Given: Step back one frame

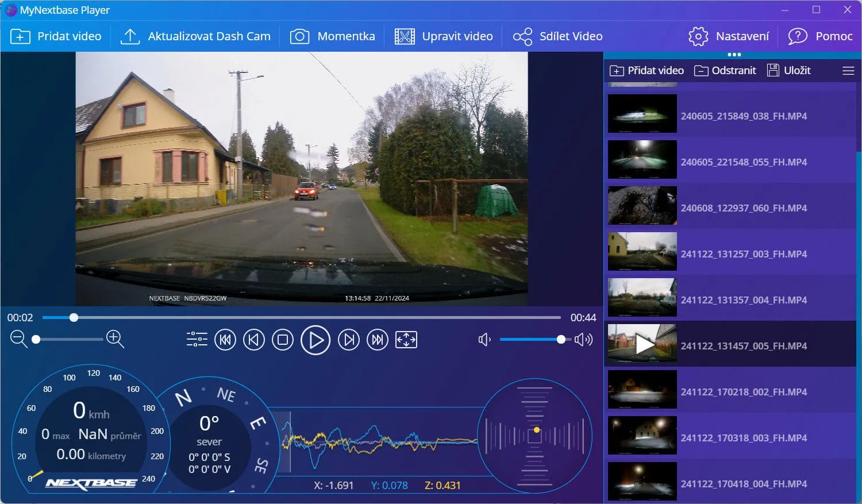Looking at the screenshot, I should click(x=253, y=340).
